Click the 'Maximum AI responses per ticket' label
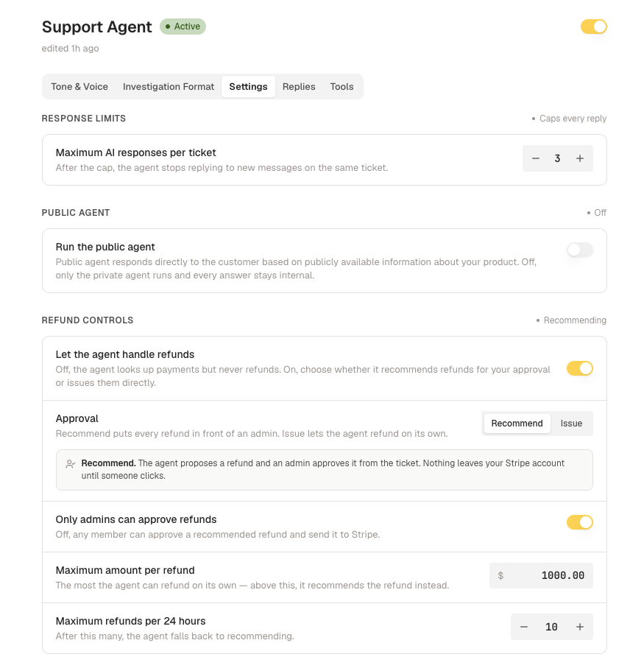Viewport: 644px width, 671px height. (135, 152)
